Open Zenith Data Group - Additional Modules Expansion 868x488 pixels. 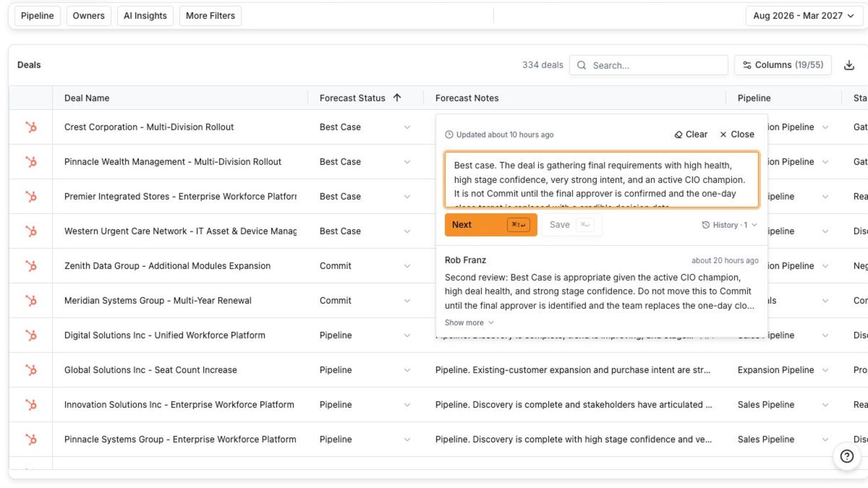(168, 266)
